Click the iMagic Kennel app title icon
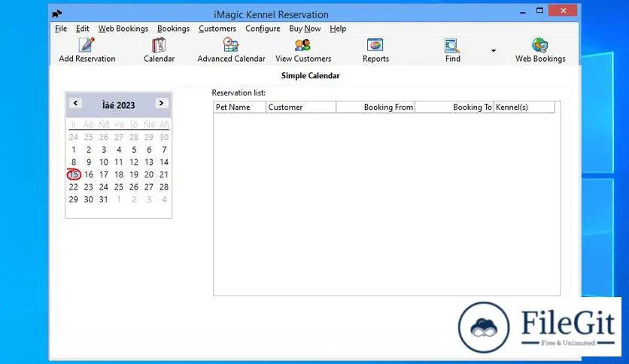629x364 pixels. pos(56,14)
